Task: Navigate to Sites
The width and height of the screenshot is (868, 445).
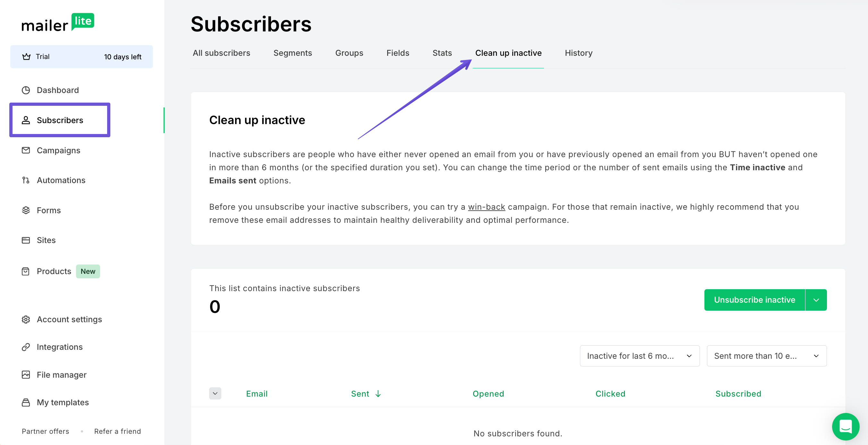Action: pyautogui.click(x=46, y=240)
